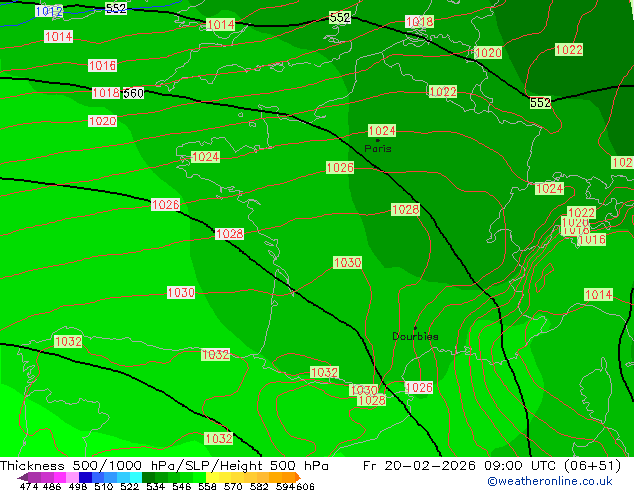Click the weatheronline.co.uk copyright link

point(550,481)
